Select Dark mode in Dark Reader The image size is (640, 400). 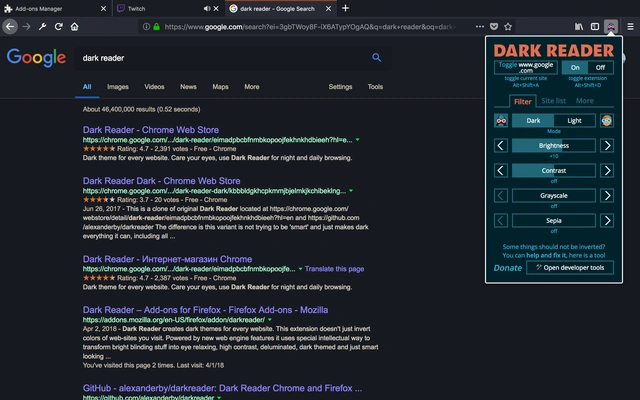(533, 120)
